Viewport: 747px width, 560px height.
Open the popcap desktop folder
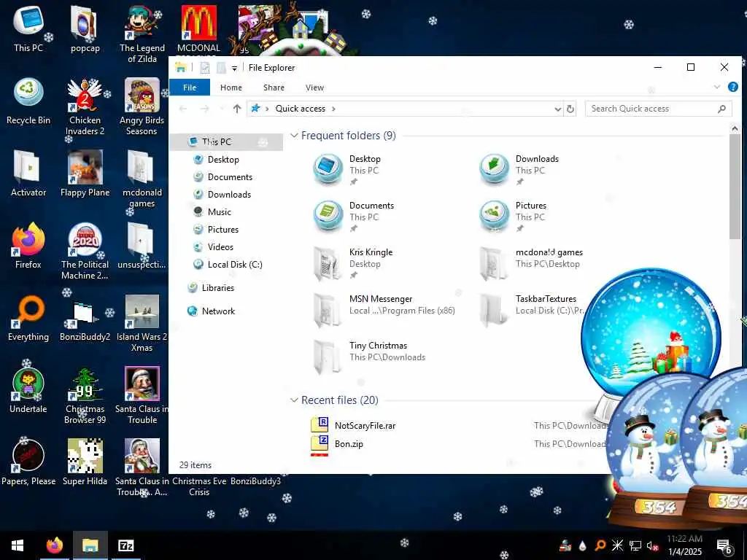click(85, 29)
